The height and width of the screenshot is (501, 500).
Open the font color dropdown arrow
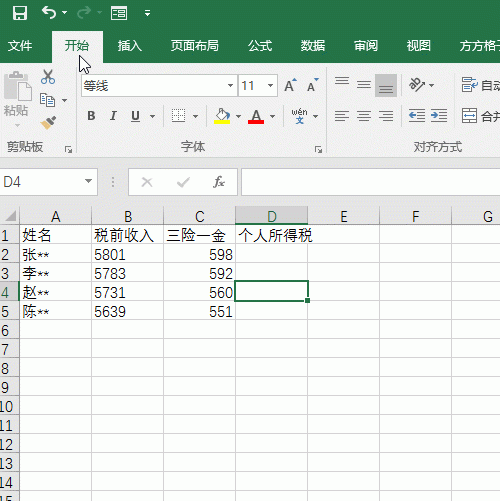coord(273,116)
